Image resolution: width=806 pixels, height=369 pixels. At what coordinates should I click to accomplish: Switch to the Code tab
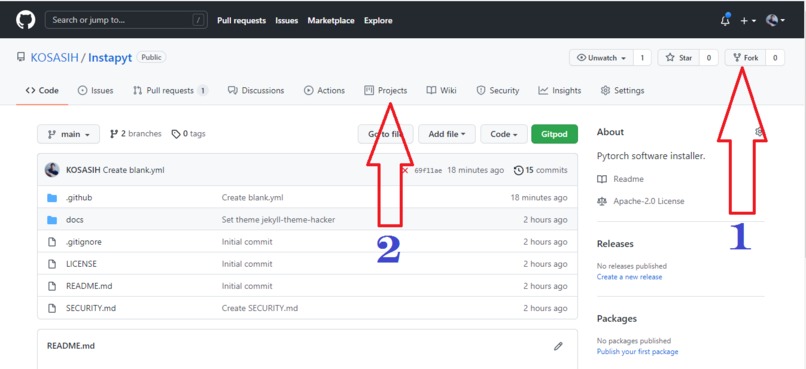tap(42, 90)
